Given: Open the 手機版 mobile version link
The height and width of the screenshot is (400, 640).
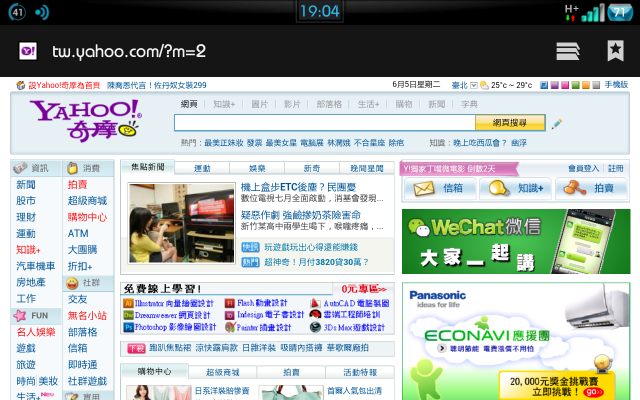Looking at the screenshot, I should [x=616, y=85].
